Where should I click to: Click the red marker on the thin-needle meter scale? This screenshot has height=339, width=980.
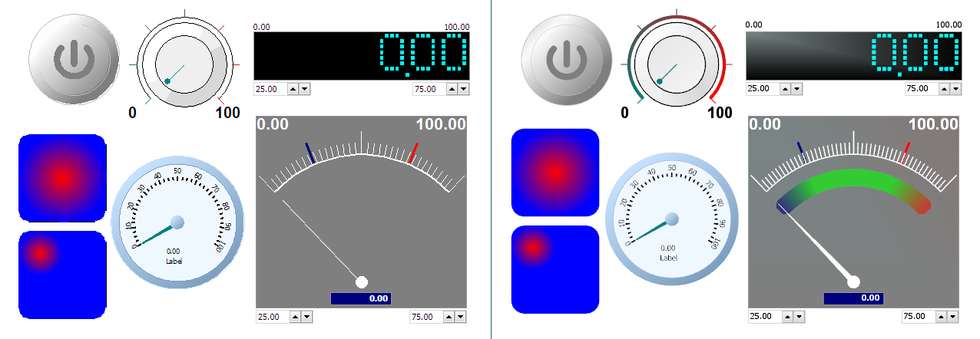[x=413, y=153]
